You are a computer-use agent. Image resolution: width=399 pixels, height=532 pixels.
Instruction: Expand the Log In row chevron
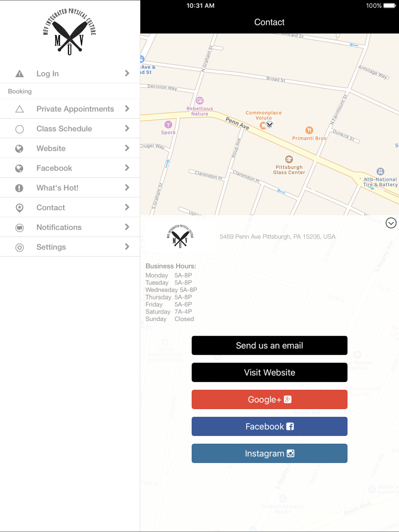click(127, 73)
